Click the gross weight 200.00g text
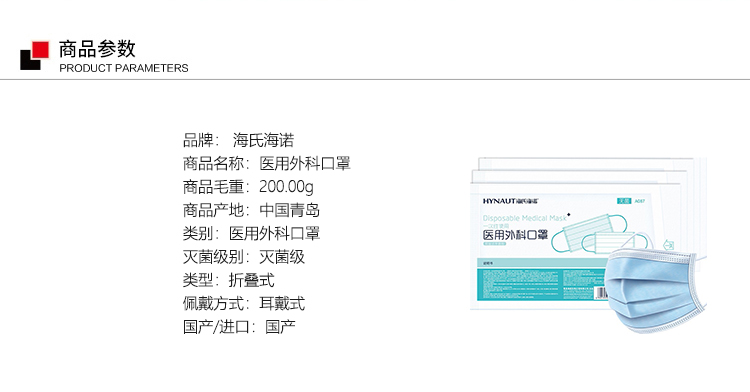750x392 pixels. coord(286,186)
